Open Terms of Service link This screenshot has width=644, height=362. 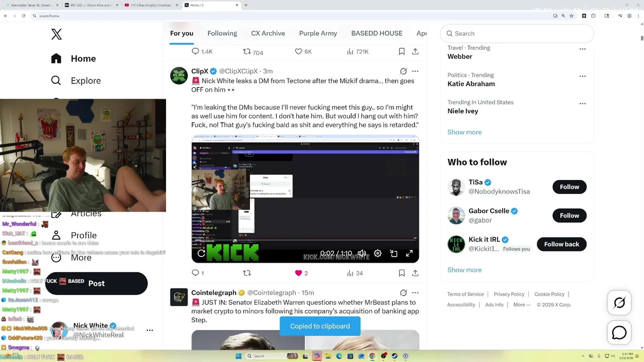click(465, 294)
